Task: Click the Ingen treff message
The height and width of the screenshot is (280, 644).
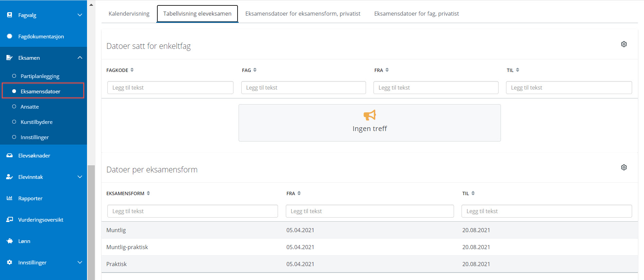Action: 370,129
